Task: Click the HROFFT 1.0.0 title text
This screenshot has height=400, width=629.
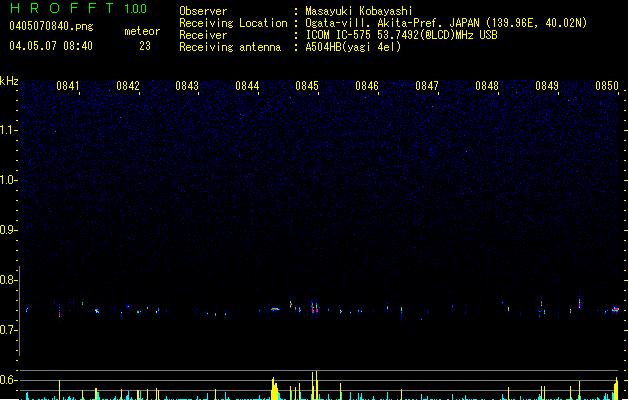Action: tap(79, 8)
